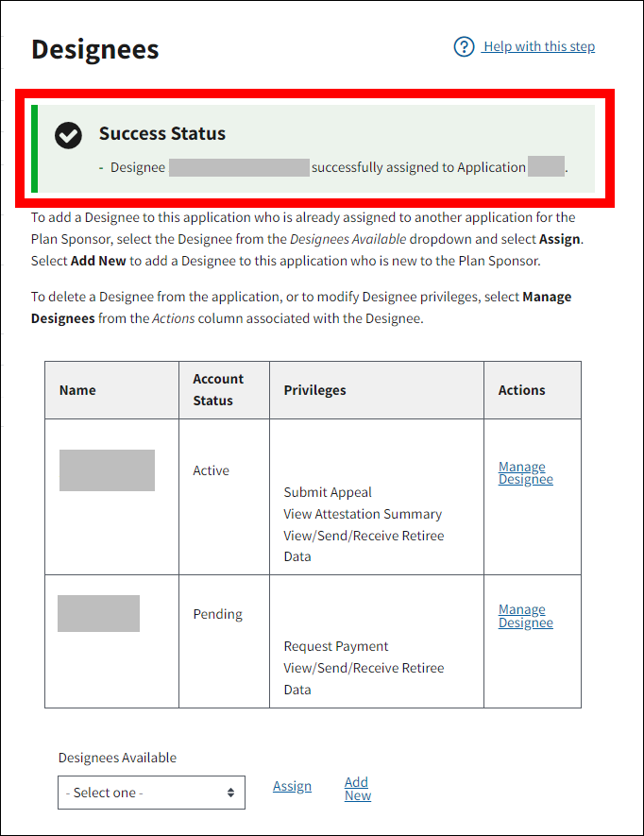Open Manage Designee for the Pending designee
The width and height of the screenshot is (644, 836).
pyautogui.click(x=525, y=616)
